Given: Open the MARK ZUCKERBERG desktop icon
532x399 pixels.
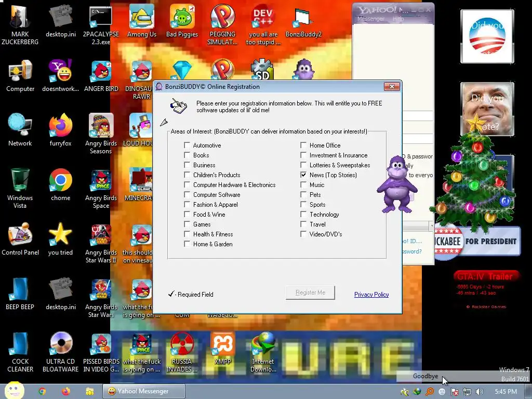Looking at the screenshot, I should (x=20, y=24).
